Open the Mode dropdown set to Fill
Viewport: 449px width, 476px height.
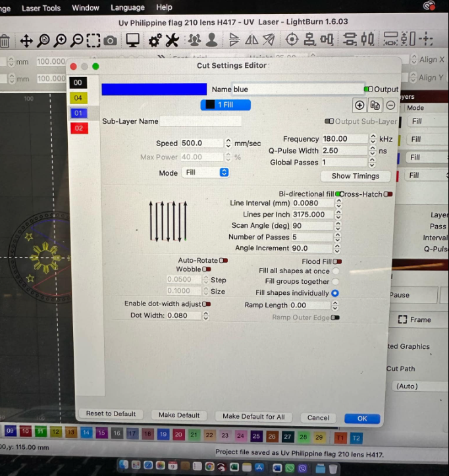click(x=205, y=172)
